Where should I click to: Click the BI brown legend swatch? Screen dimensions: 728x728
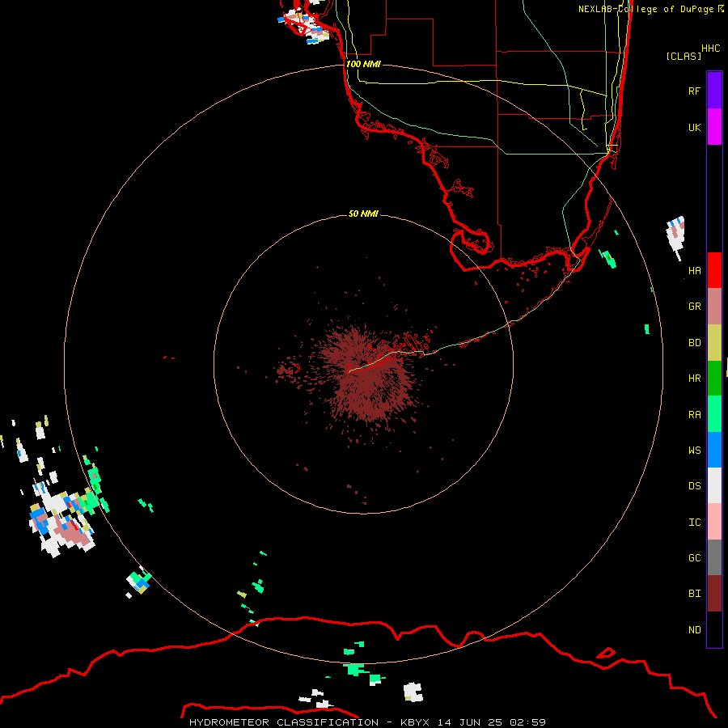[x=714, y=594]
